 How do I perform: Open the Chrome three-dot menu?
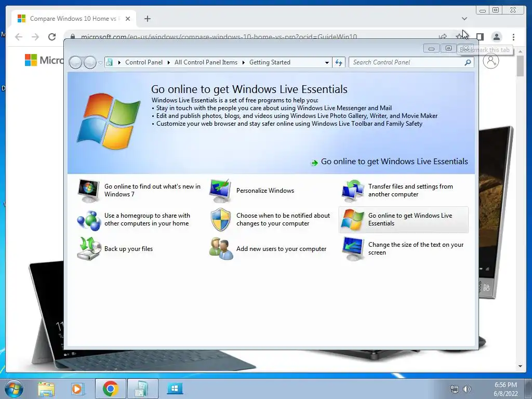513,37
